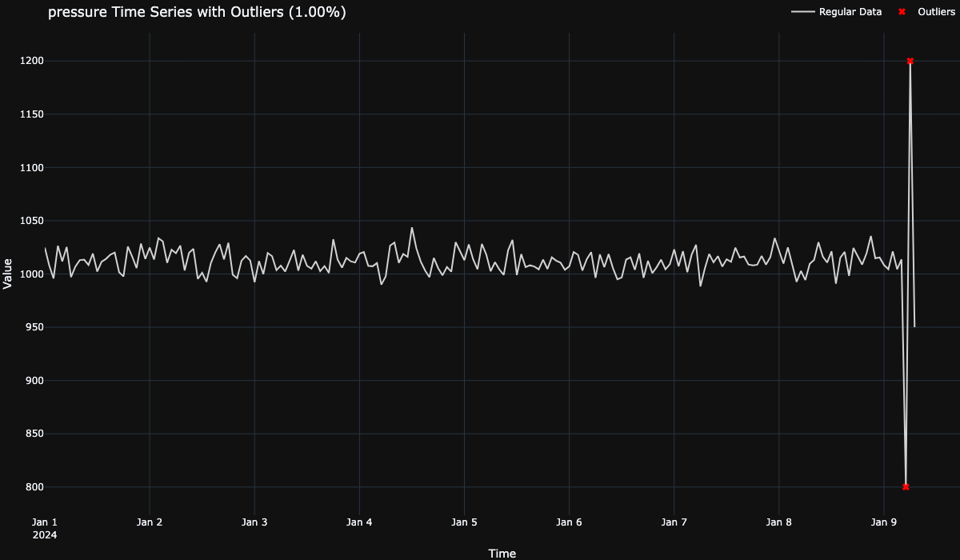960x560 pixels.
Task: Click the 'Jan 7' tick label
Action: point(674,522)
